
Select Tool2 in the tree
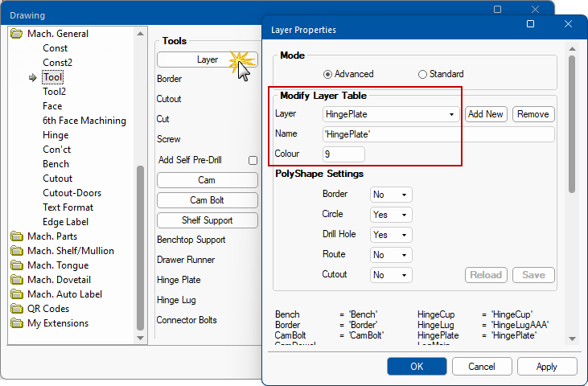[x=54, y=92]
